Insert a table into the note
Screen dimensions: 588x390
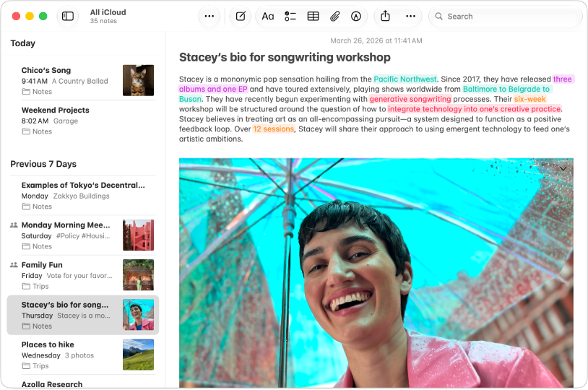click(x=313, y=16)
